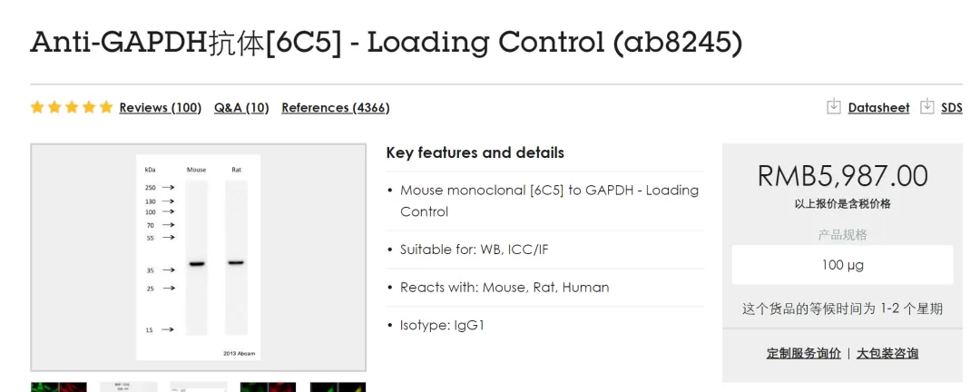Click the RMB5,987.00 price text
Screen dimensions: 980x392
click(842, 175)
